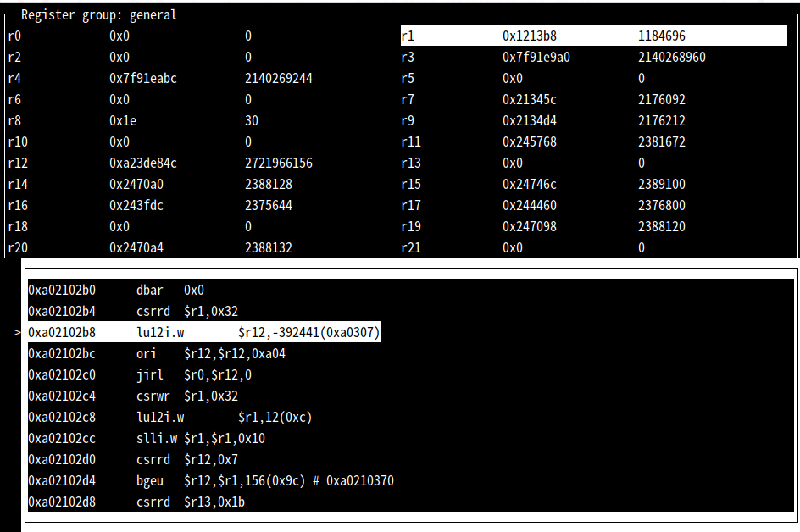Click r7 decimal value 2176092
Viewport: 800px width, 532px height.
coord(661,100)
